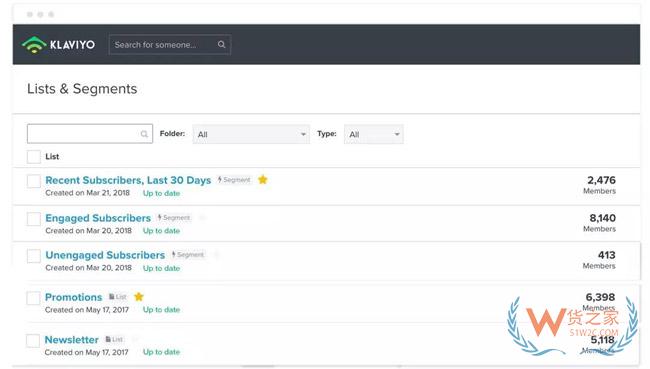
Task: Click the '8,140' member count
Action: [602, 218]
